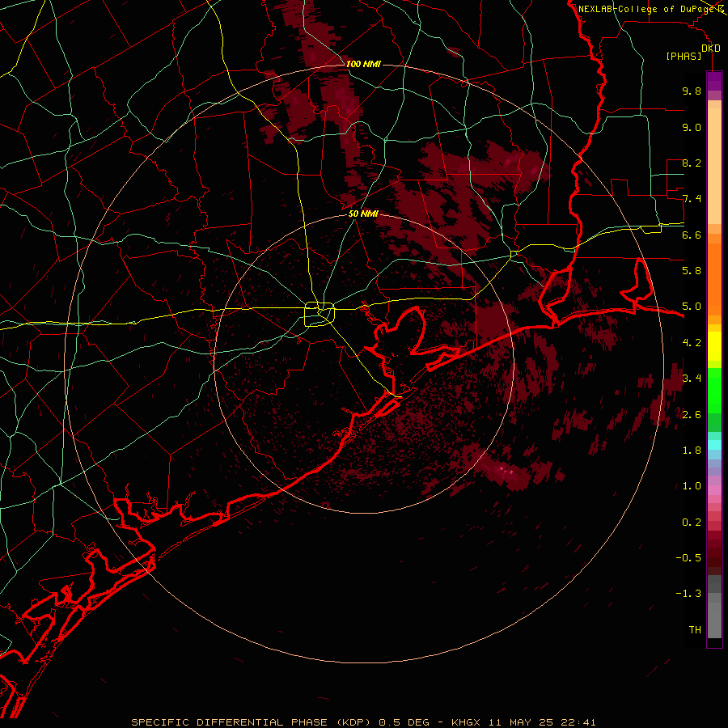Click the 9.8 scale value

692,91
